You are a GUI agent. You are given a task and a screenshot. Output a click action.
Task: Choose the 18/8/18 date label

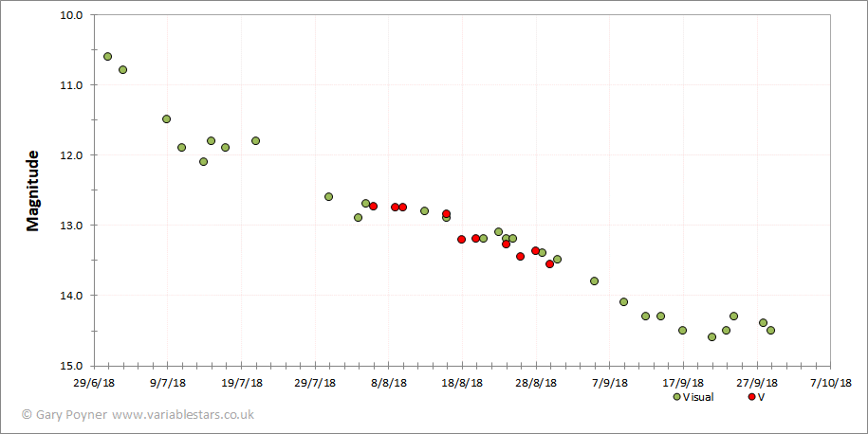pos(462,383)
